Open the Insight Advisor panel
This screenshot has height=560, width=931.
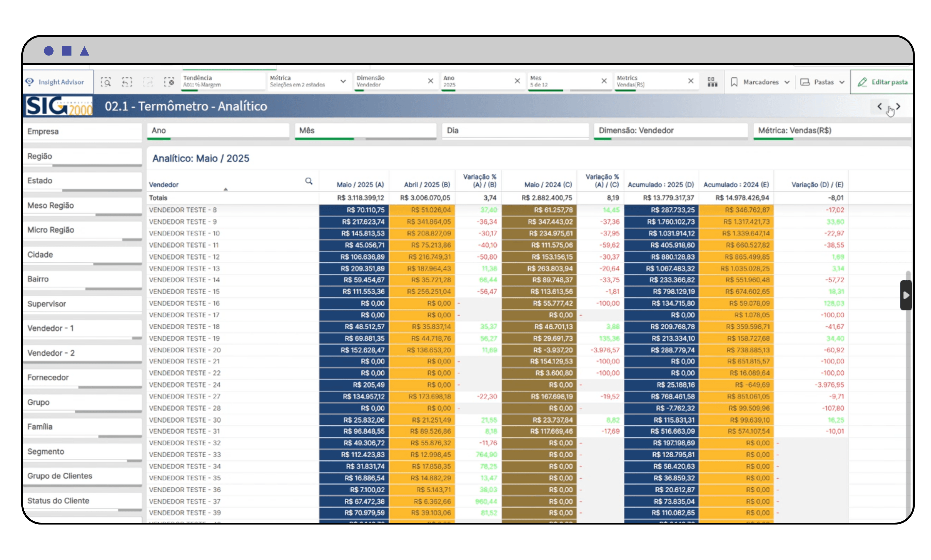(57, 82)
